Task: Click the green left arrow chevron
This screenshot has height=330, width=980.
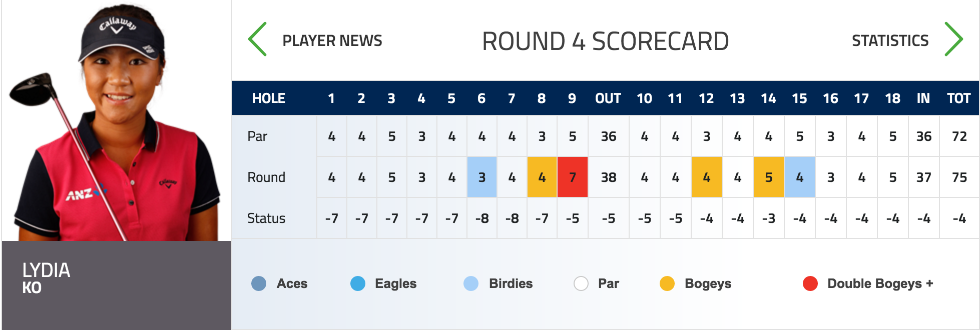Action: pyautogui.click(x=258, y=39)
